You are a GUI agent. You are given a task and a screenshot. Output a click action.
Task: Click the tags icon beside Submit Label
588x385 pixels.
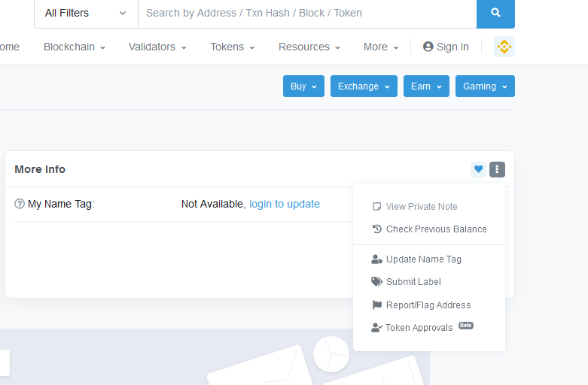point(376,282)
